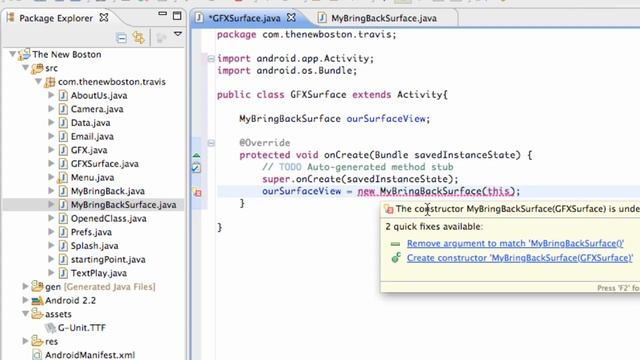
Task: Select MyBringBackSurface.java in the tree
Action: 123,204
